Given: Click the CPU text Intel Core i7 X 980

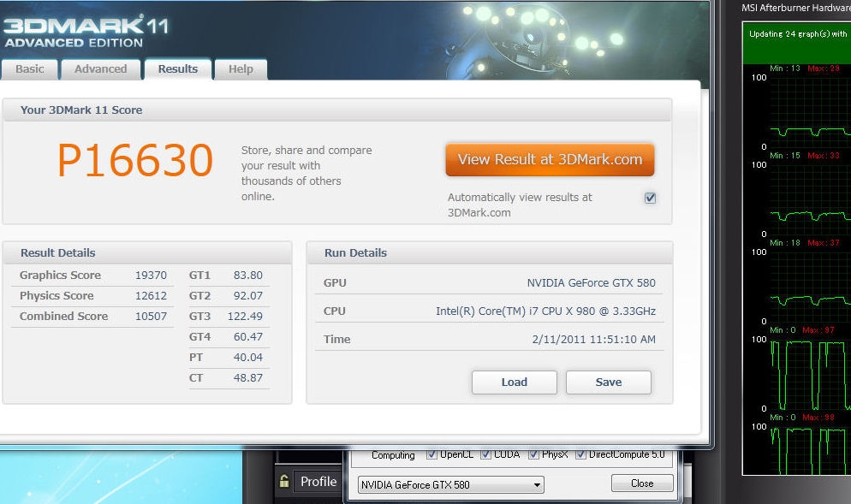Looking at the screenshot, I should pos(545,311).
